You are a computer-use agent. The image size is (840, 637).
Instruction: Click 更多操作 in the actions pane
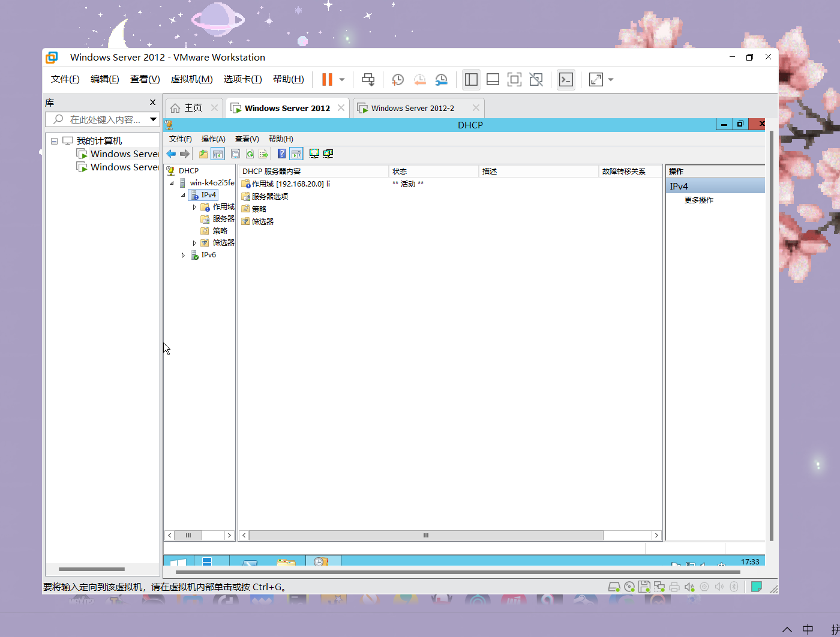pyautogui.click(x=699, y=200)
